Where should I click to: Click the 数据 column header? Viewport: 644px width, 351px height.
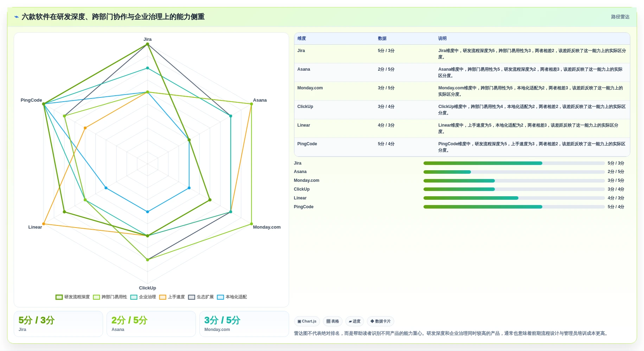point(382,39)
